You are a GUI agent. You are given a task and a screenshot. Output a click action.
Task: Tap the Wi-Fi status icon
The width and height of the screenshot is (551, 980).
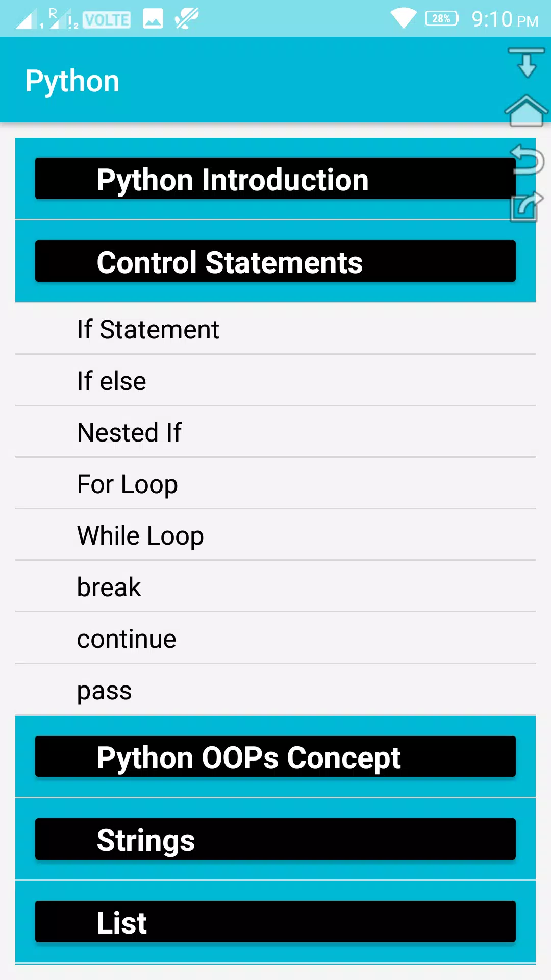(x=404, y=19)
